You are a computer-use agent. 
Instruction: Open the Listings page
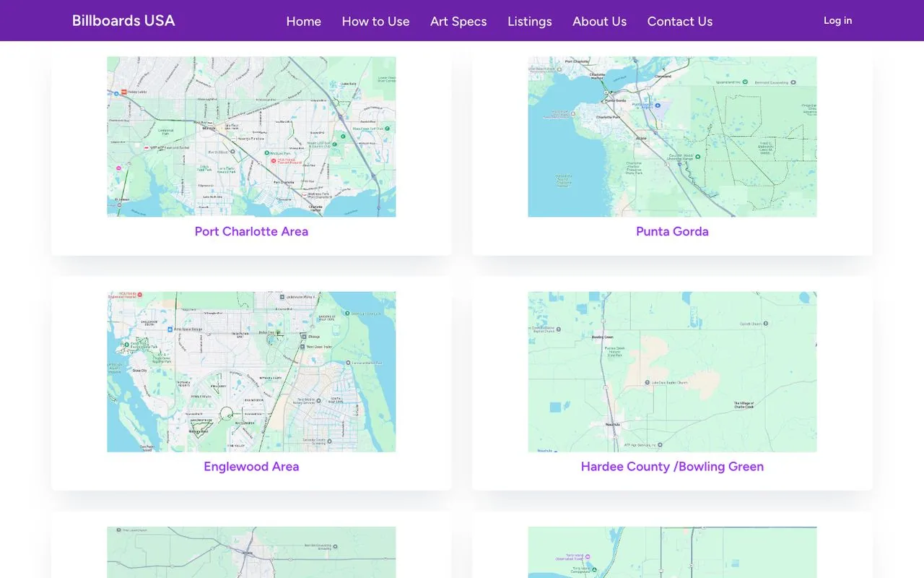click(529, 21)
